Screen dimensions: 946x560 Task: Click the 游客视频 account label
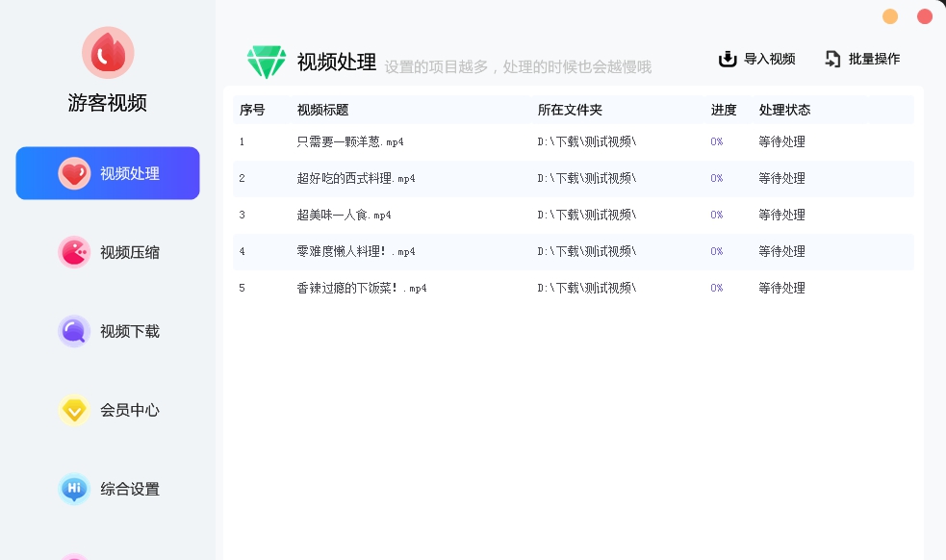click(x=107, y=103)
